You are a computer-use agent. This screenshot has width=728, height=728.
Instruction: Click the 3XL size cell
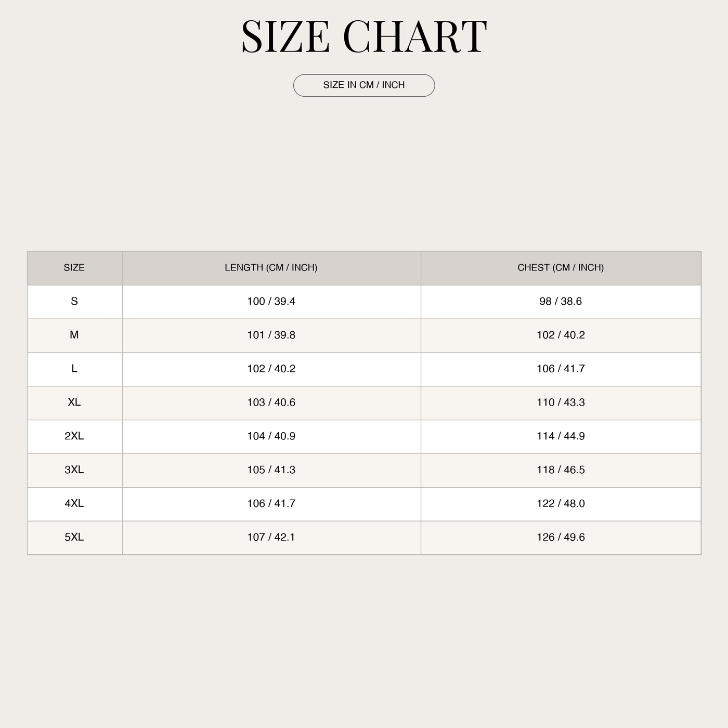[x=74, y=470]
